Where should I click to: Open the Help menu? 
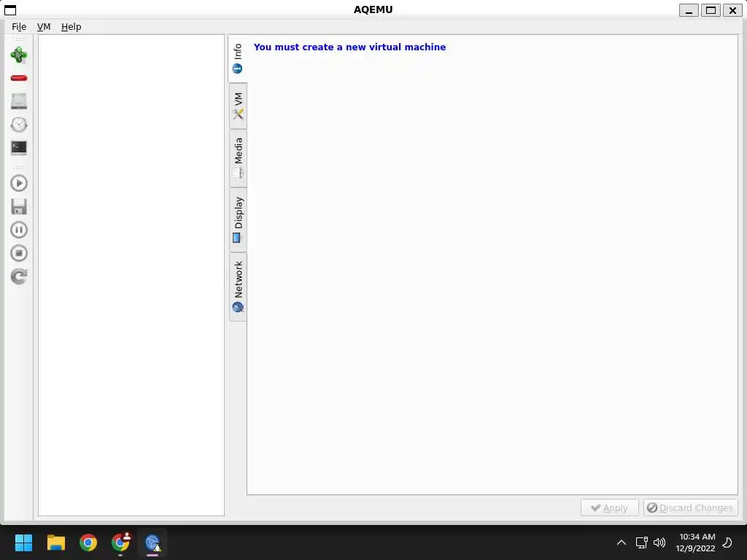click(x=71, y=27)
